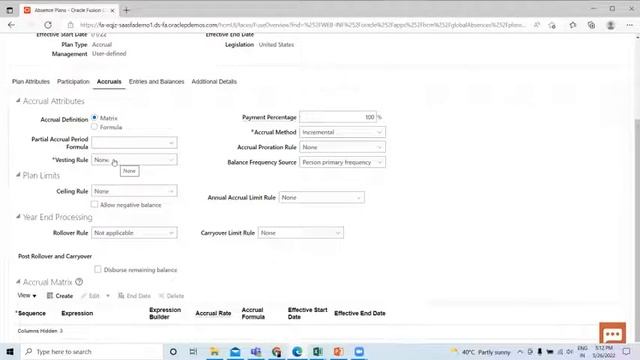Viewport: 640px width, 360px height.
Task: Open Microsoft Teams from taskbar
Action: (256, 351)
